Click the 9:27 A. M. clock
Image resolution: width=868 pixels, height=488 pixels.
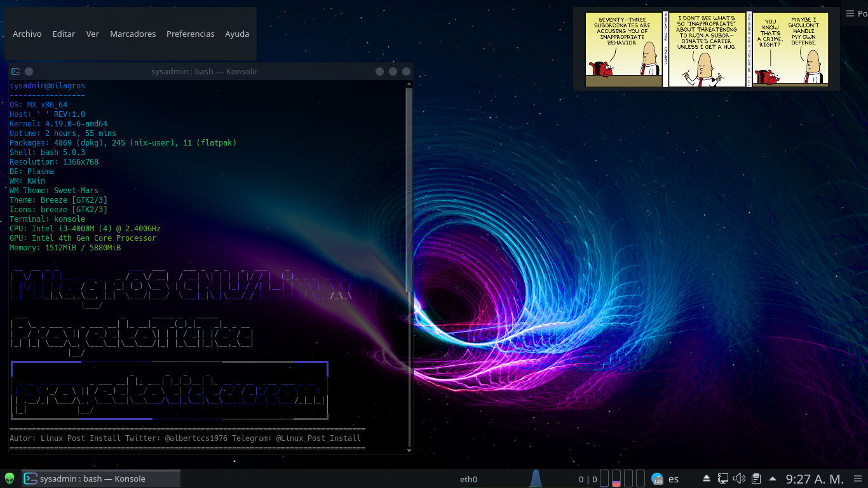[815, 478]
